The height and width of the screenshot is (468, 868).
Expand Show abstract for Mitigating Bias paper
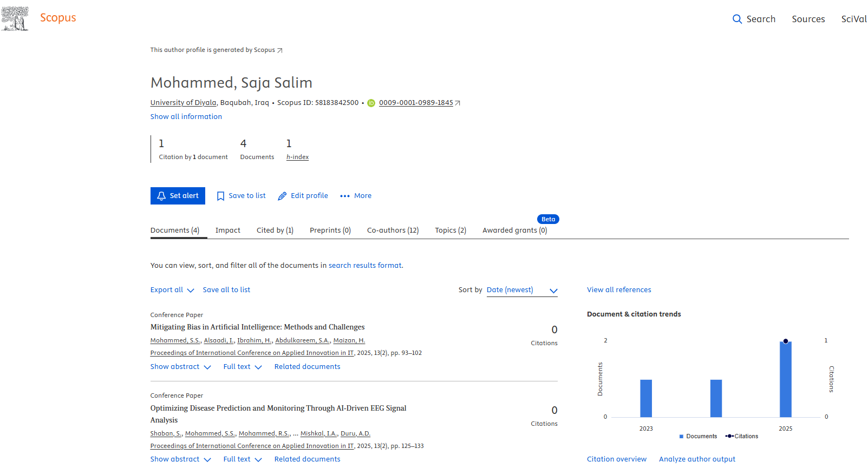[180, 367]
